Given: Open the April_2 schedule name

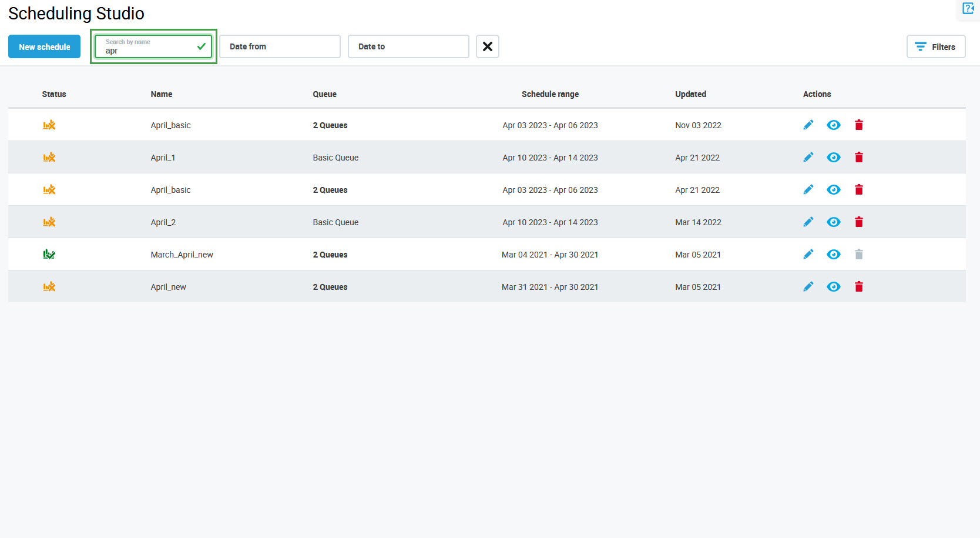Looking at the screenshot, I should tap(163, 222).
